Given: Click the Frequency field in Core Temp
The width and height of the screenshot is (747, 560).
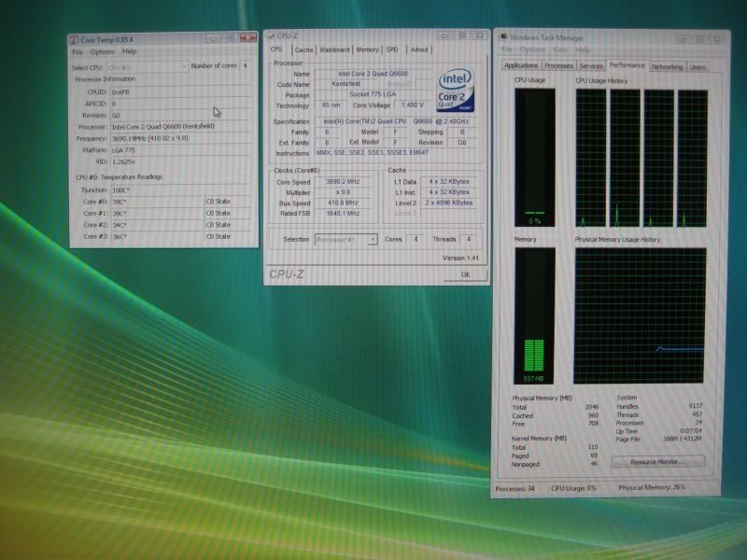Looking at the screenshot, I should (x=180, y=138).
